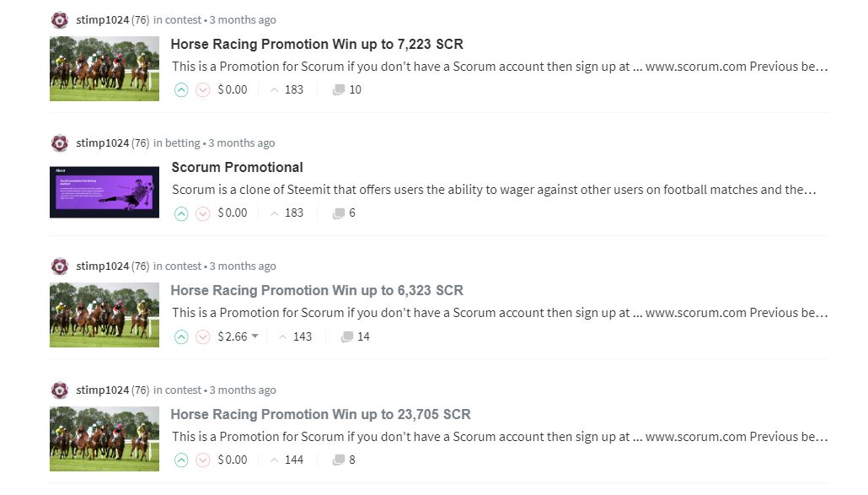868x495 pixels.
Task: Expand the $2.66 payout dropdown
Action: [255, 336]
